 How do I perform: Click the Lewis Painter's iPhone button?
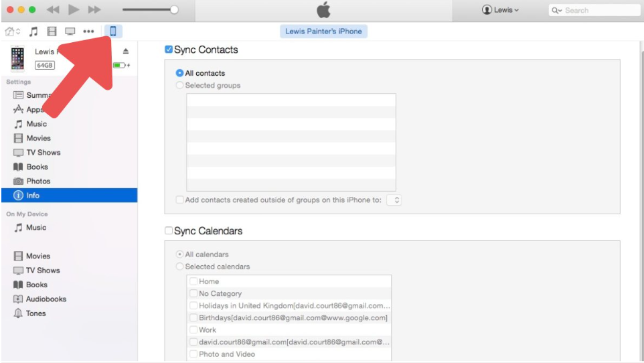click(323, 31)
